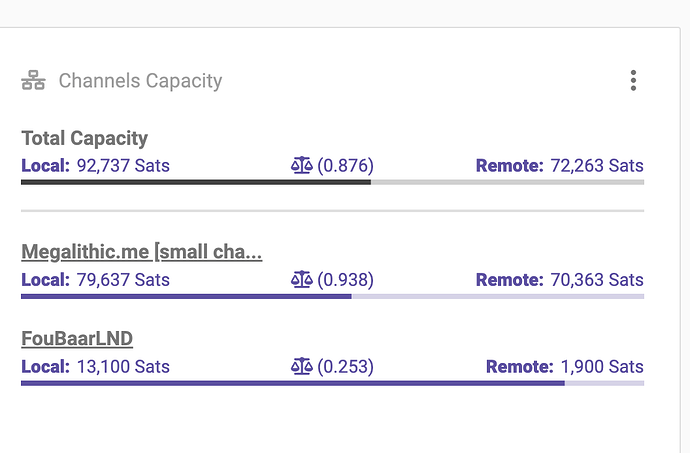Click the FouBaarLND capacity progress bar

click(x=333, y=383)
